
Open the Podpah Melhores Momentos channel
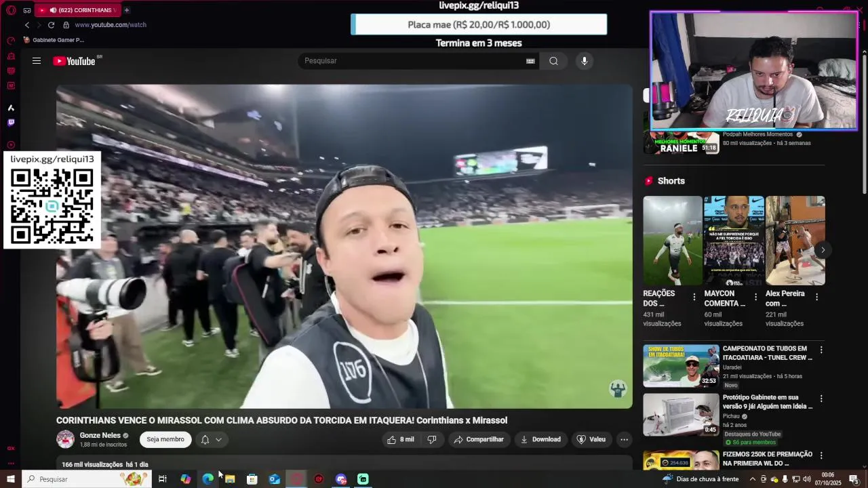coord(757,135)
